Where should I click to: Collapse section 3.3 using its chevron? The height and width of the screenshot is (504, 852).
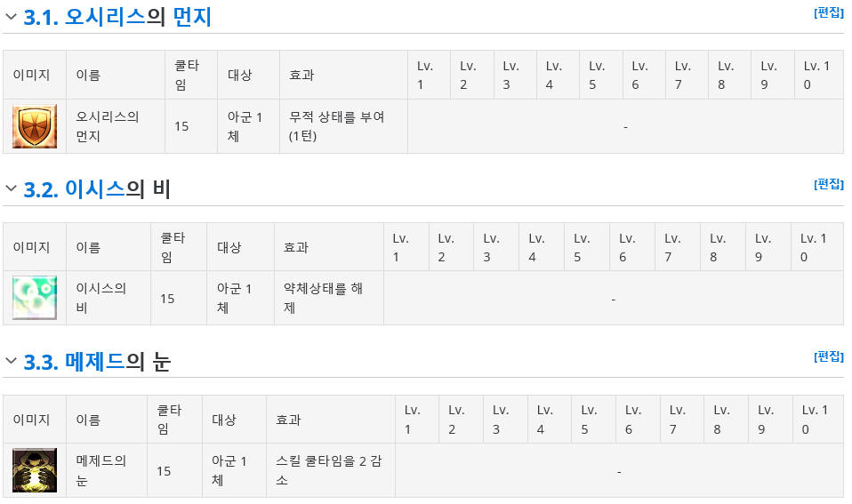point(11,361)
